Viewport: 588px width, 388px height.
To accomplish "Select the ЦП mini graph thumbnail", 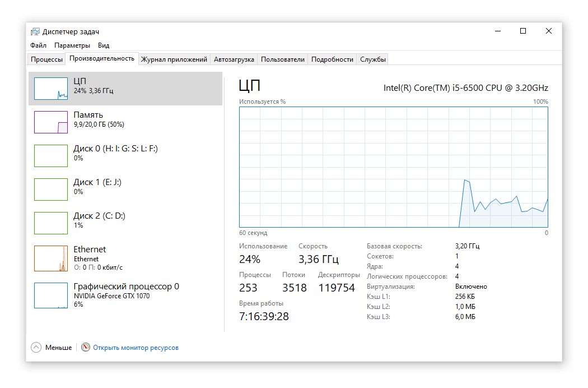I will point(51,89).
